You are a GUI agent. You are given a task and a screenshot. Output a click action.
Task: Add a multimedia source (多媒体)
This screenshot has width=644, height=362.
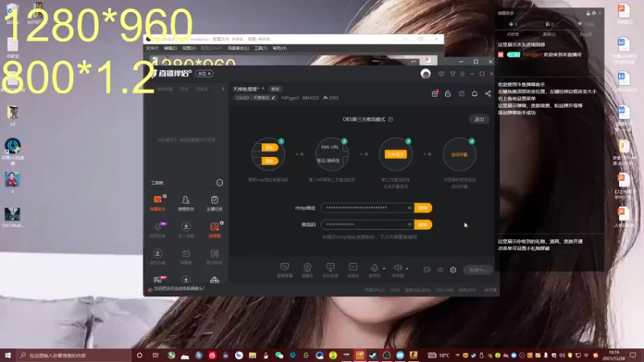(x=353, y=269)
